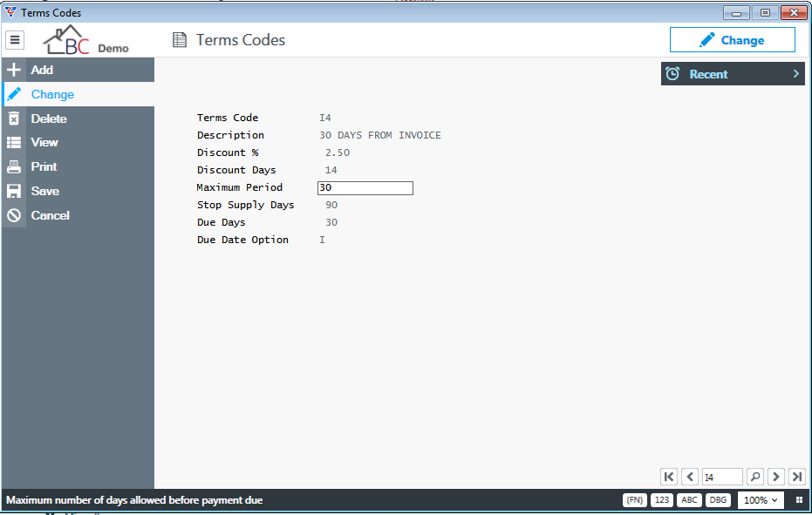Click description 30 DAYS FROM INVOICE
The image size is (812, 515).
[380, 135]
